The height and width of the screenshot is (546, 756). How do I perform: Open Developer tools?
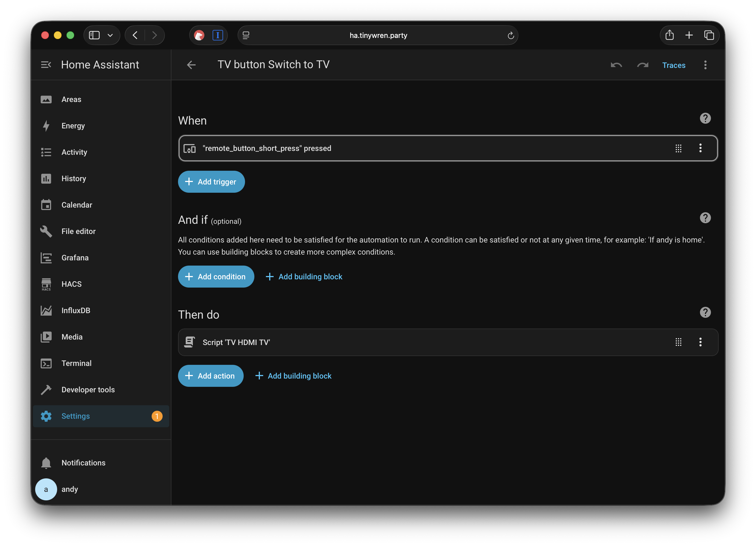pyautogui.click(x=88, y=389)
